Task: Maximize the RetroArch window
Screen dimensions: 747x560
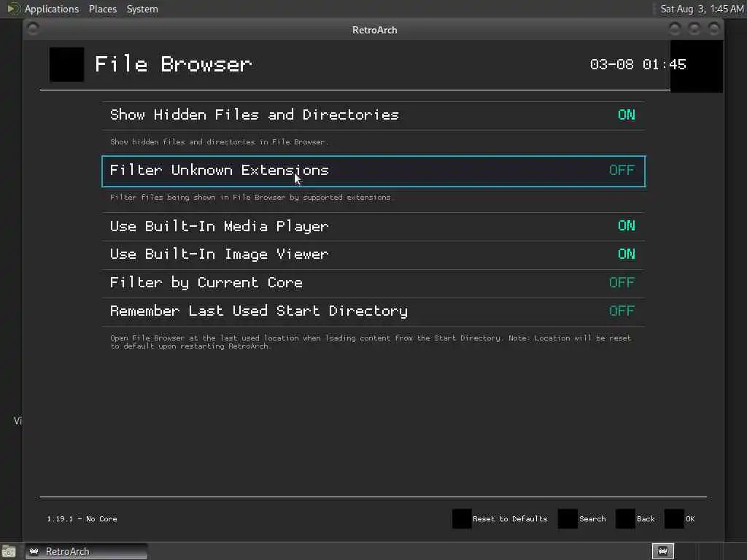Action: 694,29
